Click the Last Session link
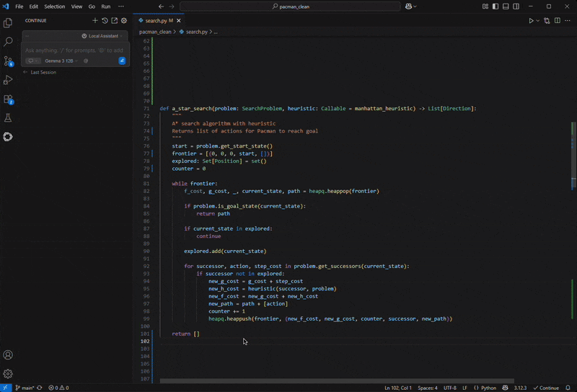 click(43, 73)
